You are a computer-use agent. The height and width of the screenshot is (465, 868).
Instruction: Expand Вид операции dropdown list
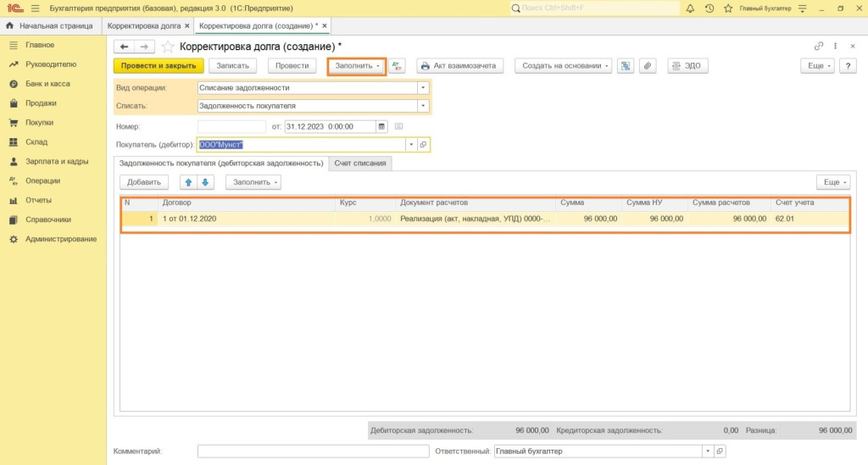(x=422, y=87)
